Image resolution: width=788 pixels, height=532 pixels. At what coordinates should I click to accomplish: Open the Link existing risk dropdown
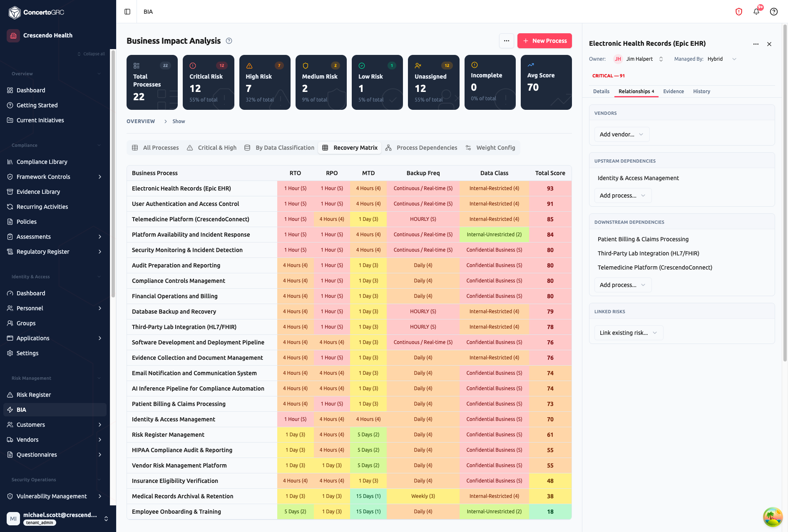(629, 333)
